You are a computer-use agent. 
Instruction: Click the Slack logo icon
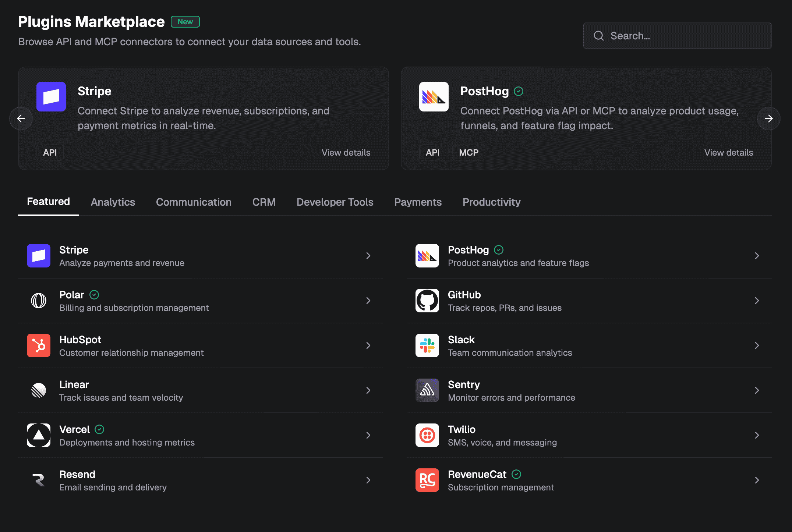427,345
